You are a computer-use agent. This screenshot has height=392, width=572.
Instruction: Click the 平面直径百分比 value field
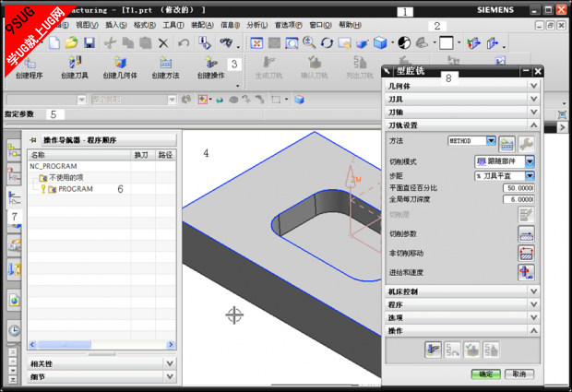click(x=518, y=188)
